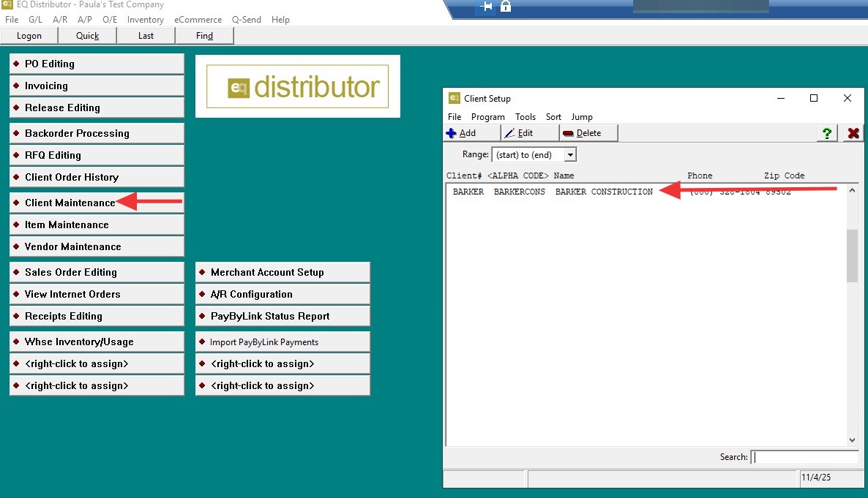This screenshot has height=498, width=868.
Task: Click the Zip Code column header
Action: pyautogui.click(x=785, y=176)
